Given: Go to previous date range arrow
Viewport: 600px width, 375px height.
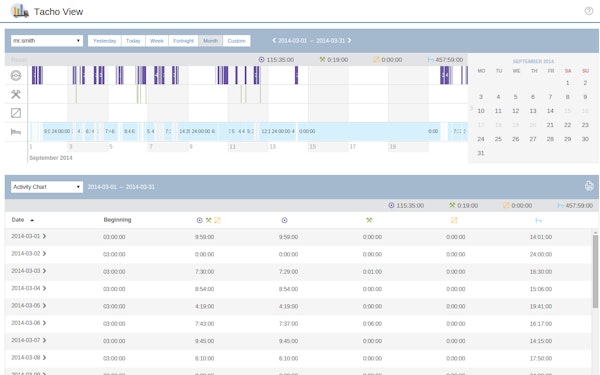Looking at the screenshot, I should [274, 40].
